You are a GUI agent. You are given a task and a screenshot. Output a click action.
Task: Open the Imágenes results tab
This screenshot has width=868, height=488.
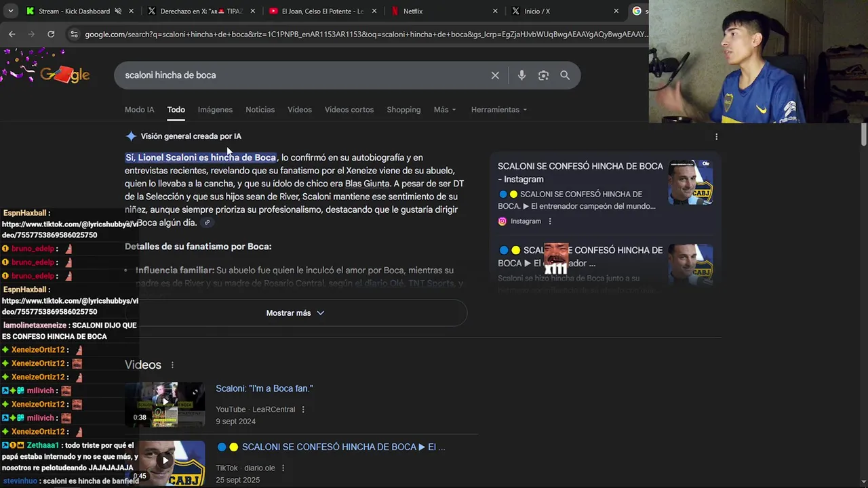[215, 110]
